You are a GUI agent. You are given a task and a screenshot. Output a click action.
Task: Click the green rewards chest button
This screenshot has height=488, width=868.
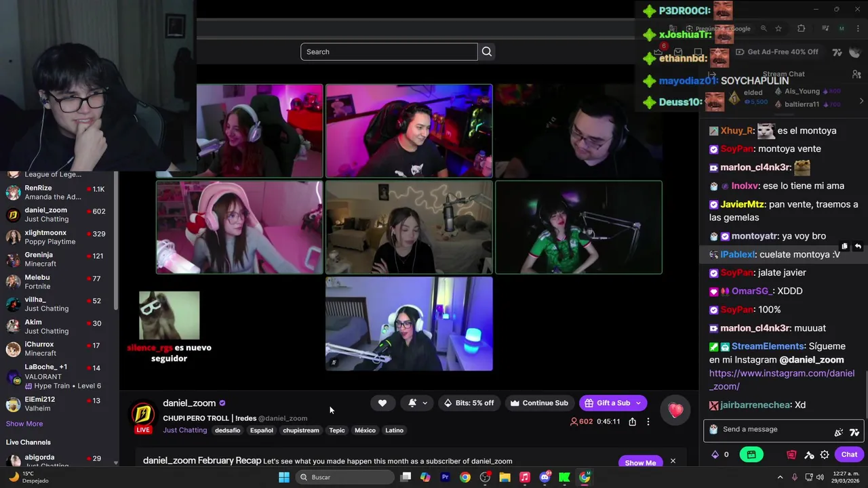click(751, 455)
